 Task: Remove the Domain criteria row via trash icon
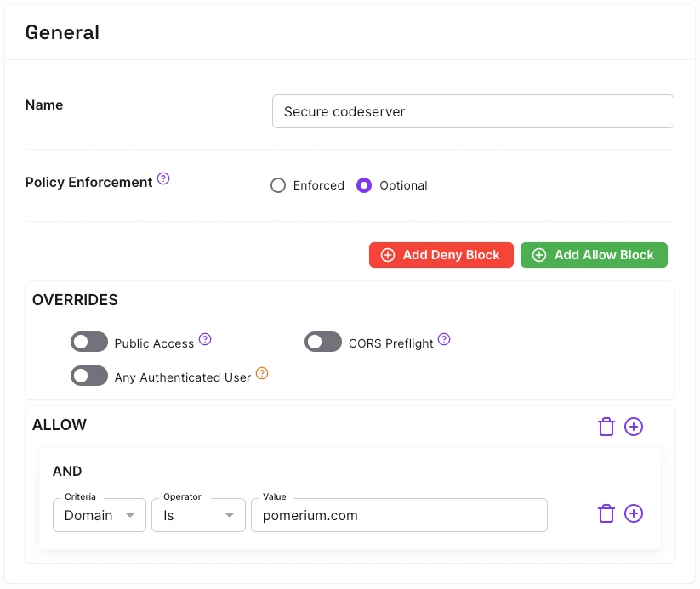(606, 514)
